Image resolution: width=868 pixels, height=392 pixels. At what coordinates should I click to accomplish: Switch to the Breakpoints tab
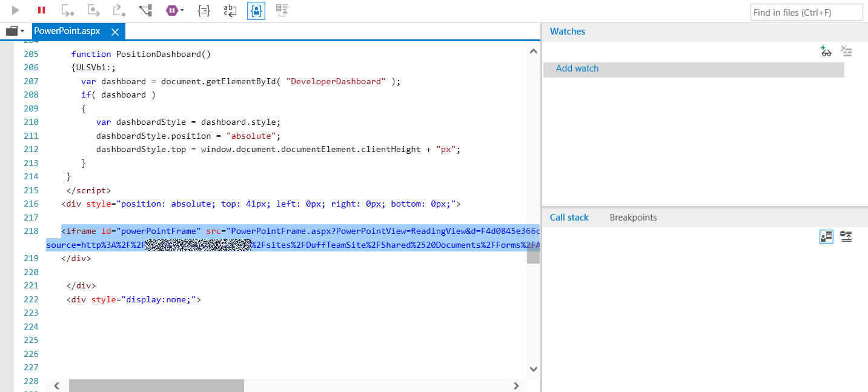tap(633, 218)
